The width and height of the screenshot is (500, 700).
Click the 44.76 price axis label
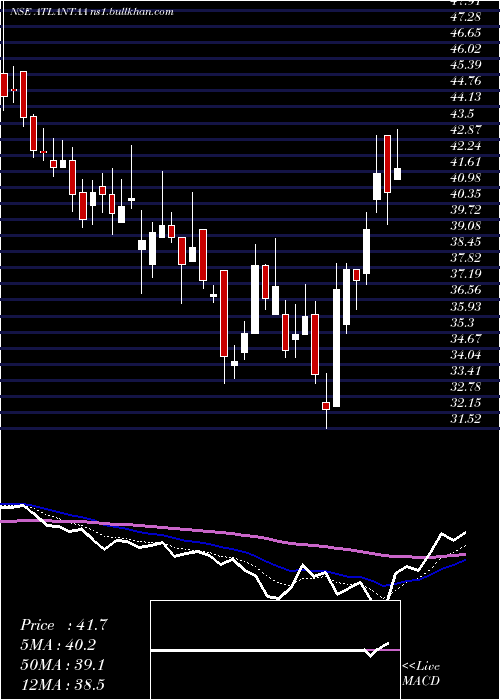[x=466, y=81]
